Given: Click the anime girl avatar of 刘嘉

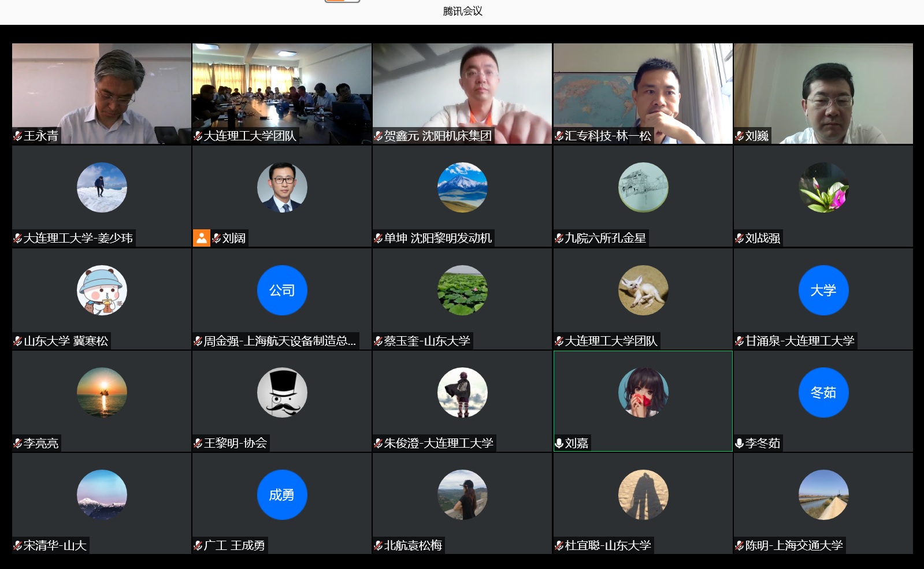Looking at the screenshot, I should pos(643,392).
